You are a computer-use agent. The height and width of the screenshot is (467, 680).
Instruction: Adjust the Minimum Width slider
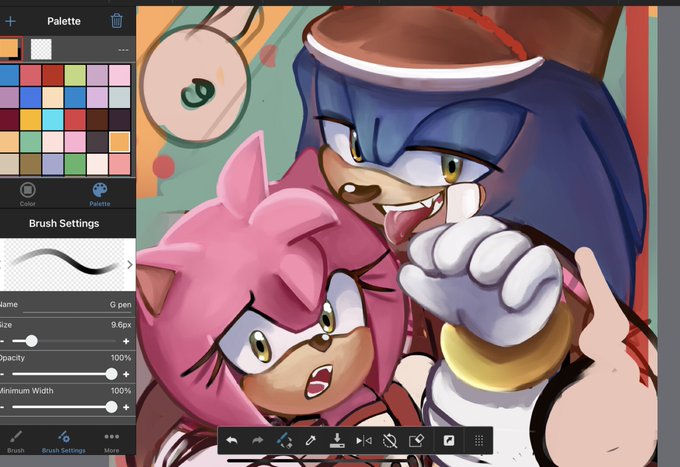pyautogui.click(x=64, y=407)
